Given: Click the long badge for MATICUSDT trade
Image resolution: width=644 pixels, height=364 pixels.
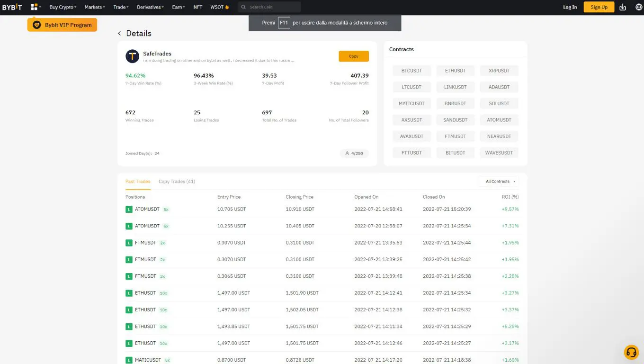Looking at the screenshot, I should pos(129,360).
